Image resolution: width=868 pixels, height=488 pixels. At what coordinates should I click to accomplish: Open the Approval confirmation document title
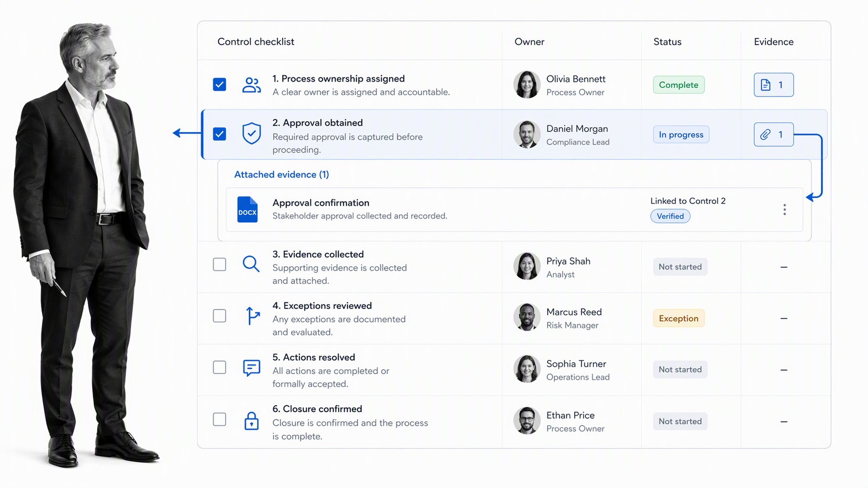(321, 202)
